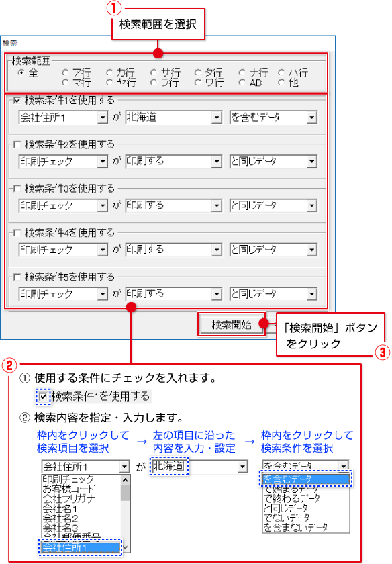This screenshot has height=564, width=392.
Task: Enable 検索条件2を使用する checkbox
Action: (x=17, y=144)
